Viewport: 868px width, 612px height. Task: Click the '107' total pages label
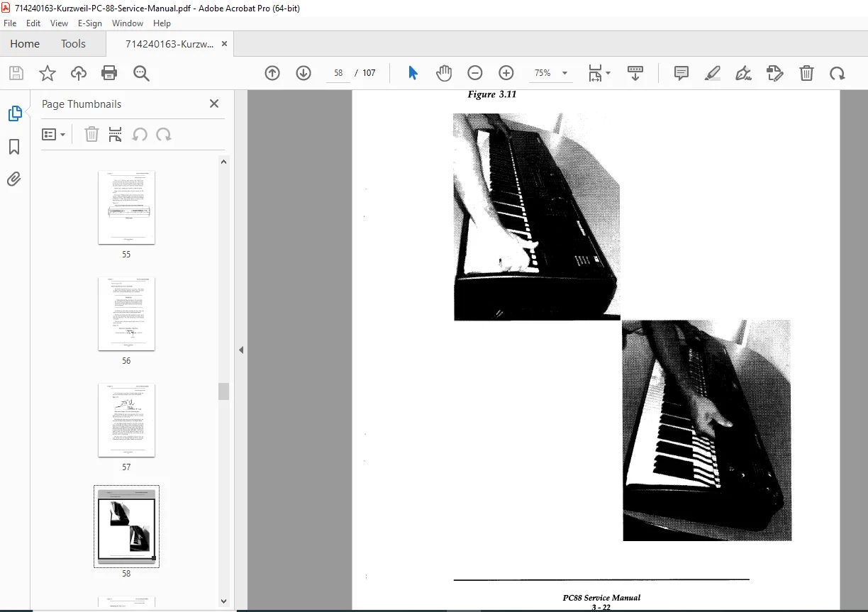369,73
